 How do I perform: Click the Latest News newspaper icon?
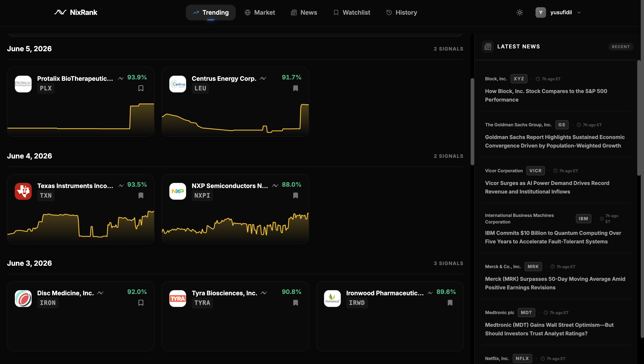pyautogui.click(x=488, y=47)
